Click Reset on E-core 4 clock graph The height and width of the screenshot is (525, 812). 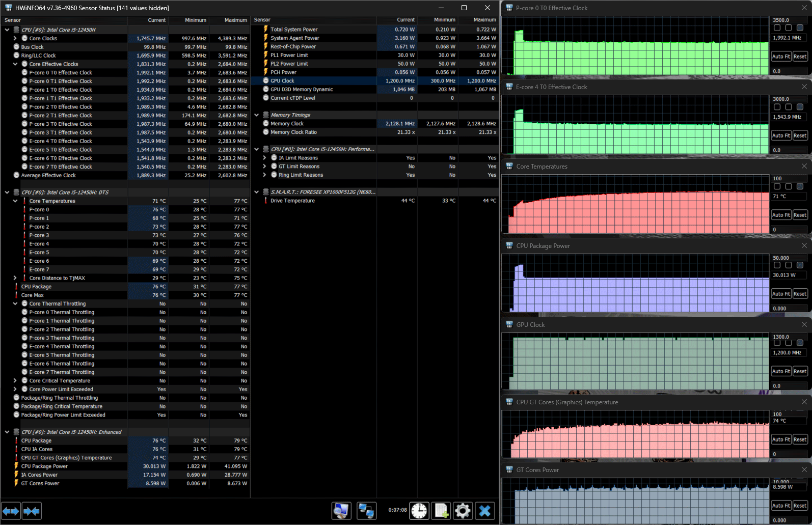click(800, 135)
